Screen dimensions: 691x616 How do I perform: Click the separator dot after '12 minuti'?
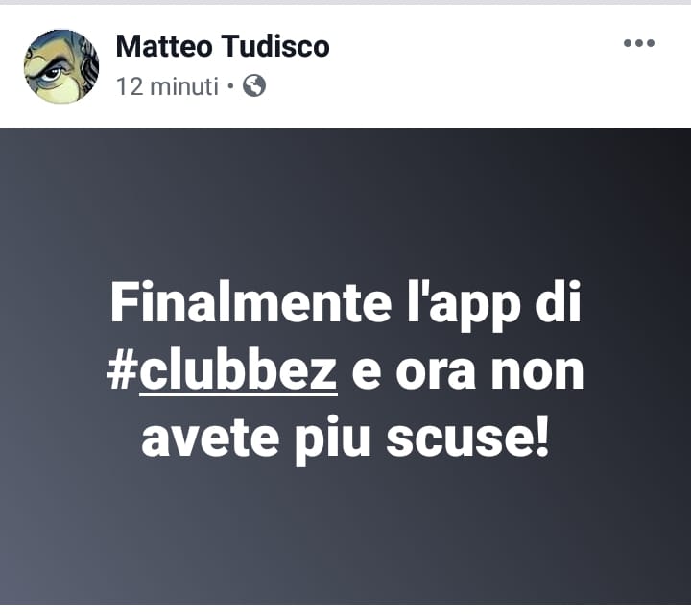pyautogui.click(x=230, y=86)
